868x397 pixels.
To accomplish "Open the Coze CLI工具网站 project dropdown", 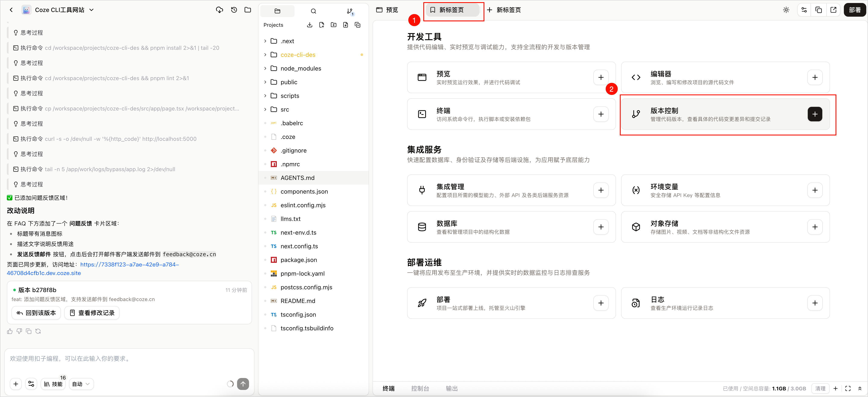I will tap(91, 10).
